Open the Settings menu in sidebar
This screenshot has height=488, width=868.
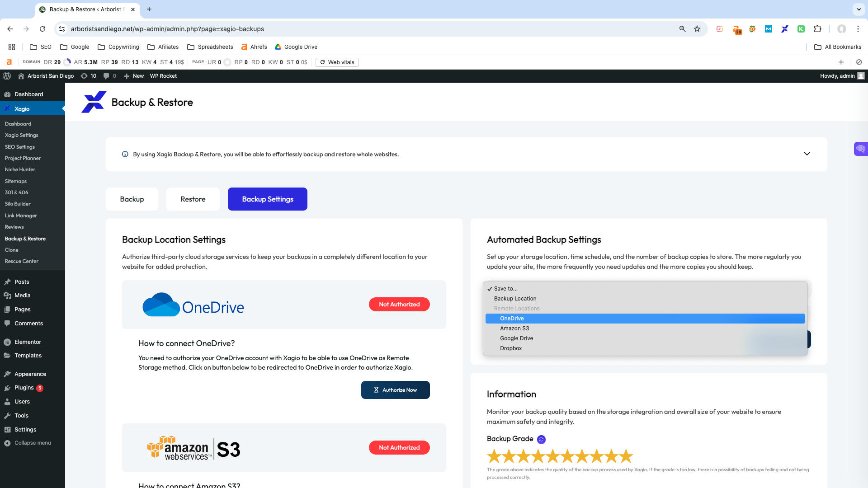25,430
